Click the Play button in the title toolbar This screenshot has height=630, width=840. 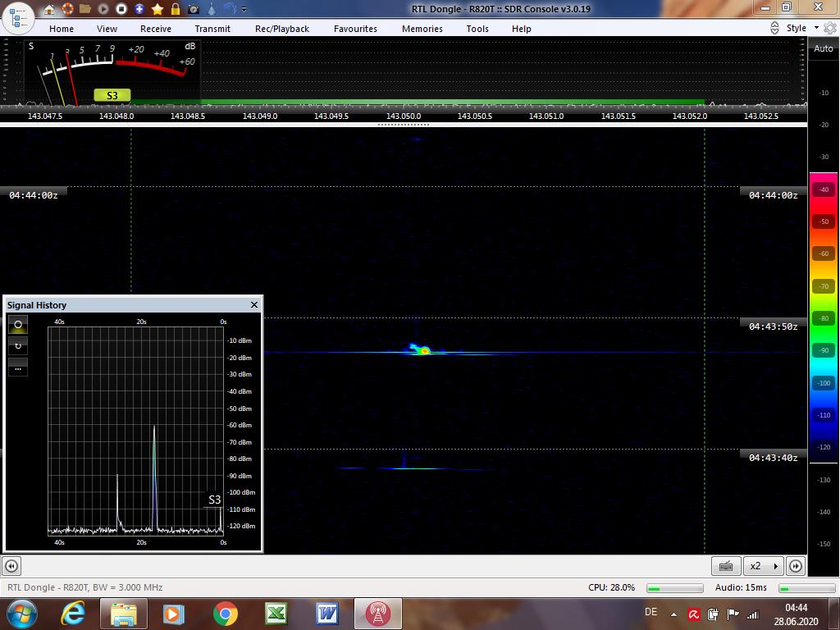(103, 9)
